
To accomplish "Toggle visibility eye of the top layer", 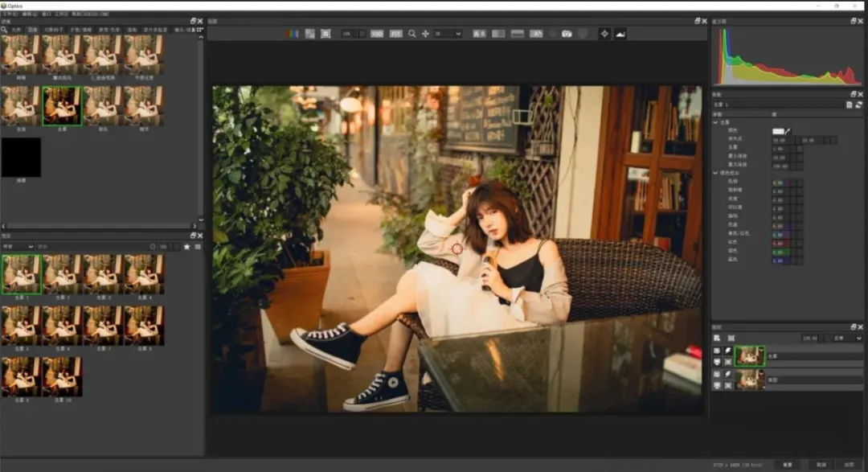I will 717,351.
